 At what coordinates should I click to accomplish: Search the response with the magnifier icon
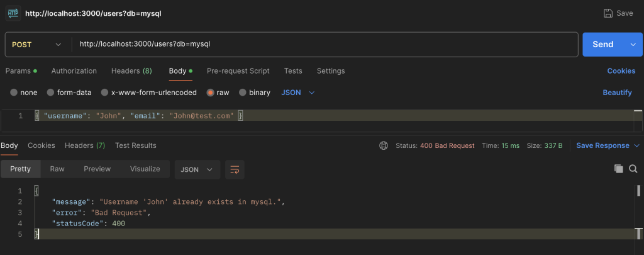pos(635,169)
